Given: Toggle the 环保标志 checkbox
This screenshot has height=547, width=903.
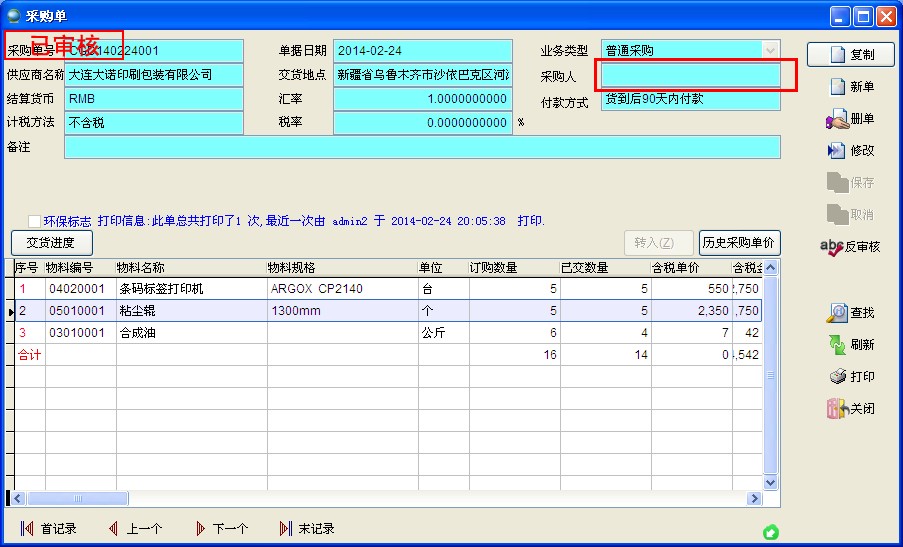Looking at the screenshot, I should point(35,221).
